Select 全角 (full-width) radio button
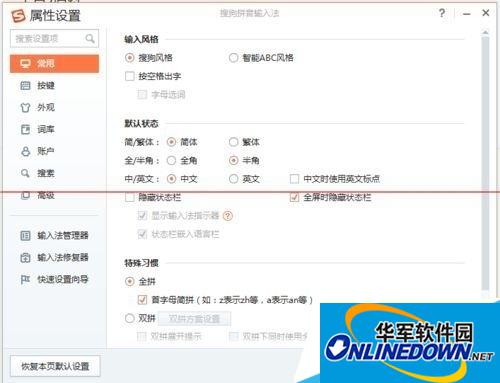 click(x=171, y=161)
